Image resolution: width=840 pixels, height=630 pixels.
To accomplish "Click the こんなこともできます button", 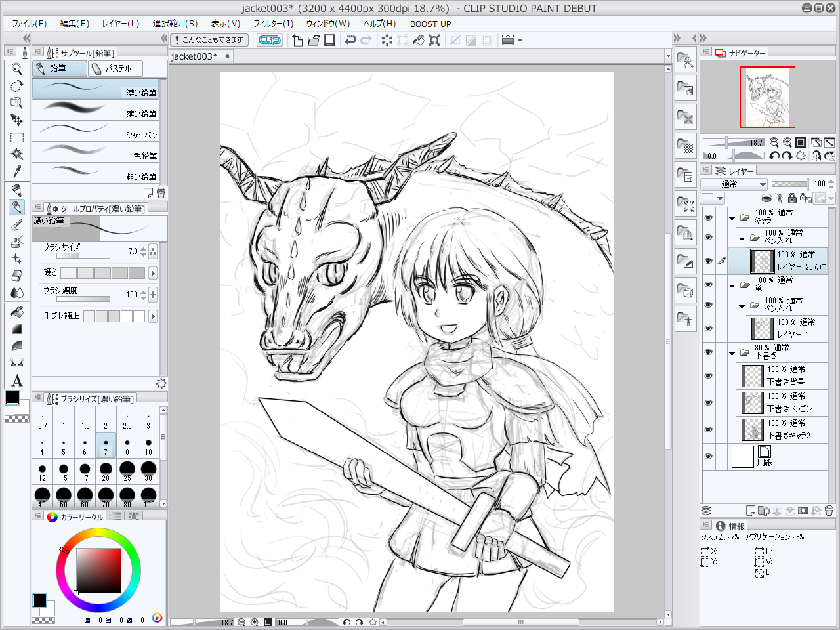I will [x=209, y=40].
